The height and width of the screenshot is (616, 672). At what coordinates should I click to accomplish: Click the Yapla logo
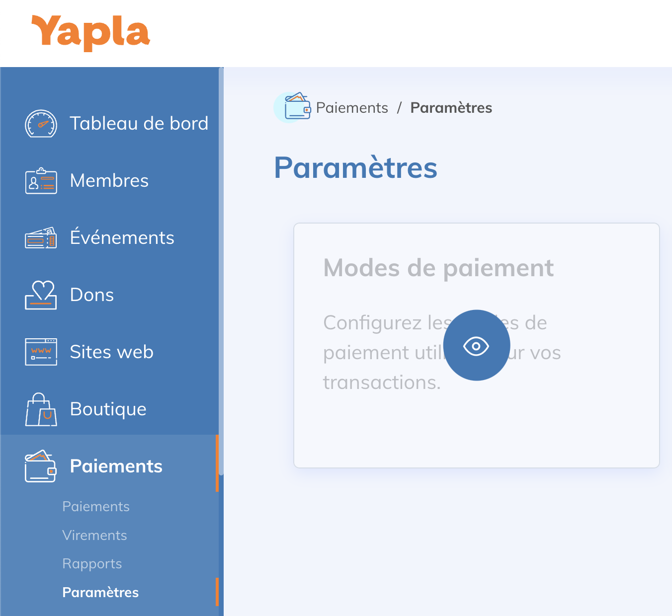pyautogui.click(x=90, y=33)
